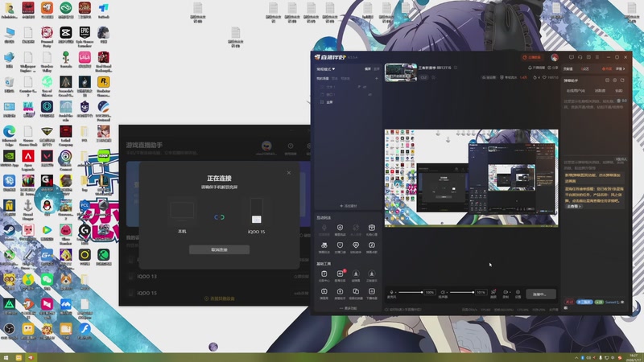The width and height of the screenshot is (644, 362).
Task: Switch to 竖屏 portrait layout
Action: tap(377, 69)
